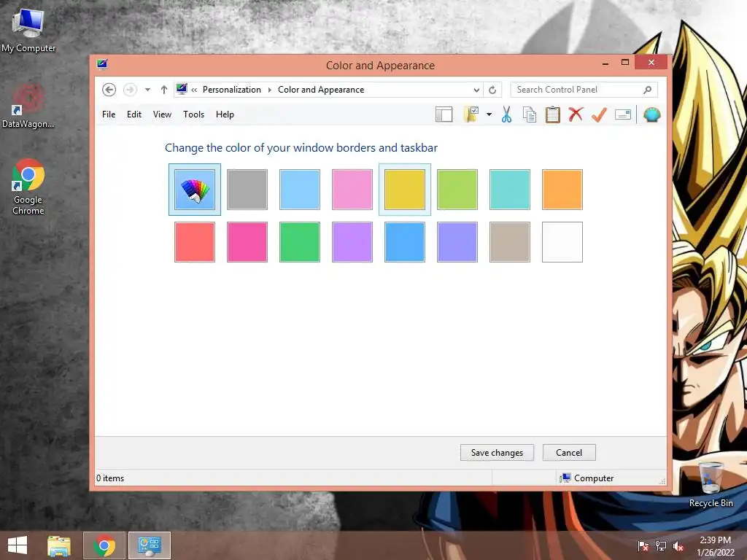The height and width of the screenshot is (560, 747).
Task: Select the Google Chrome desktop shortcut
Action: pyautogui.click(x=28, y=187)
